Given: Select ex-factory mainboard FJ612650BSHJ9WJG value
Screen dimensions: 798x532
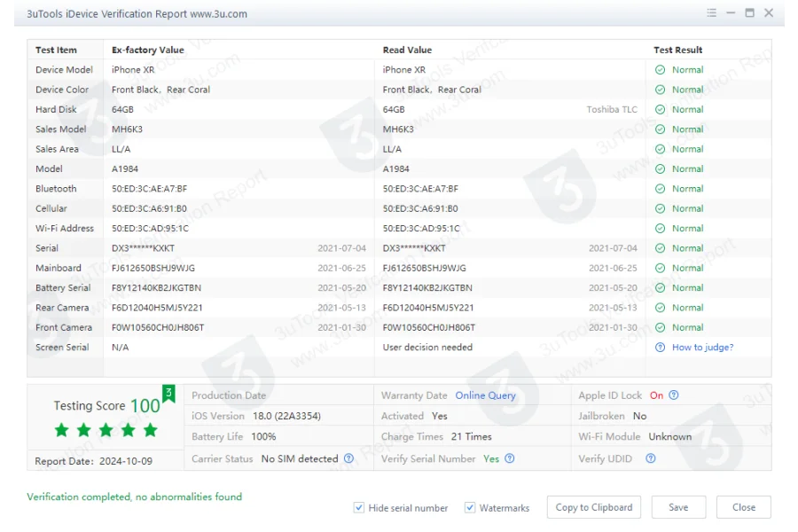Looking at the screenshot, I should tap(153, 269).
